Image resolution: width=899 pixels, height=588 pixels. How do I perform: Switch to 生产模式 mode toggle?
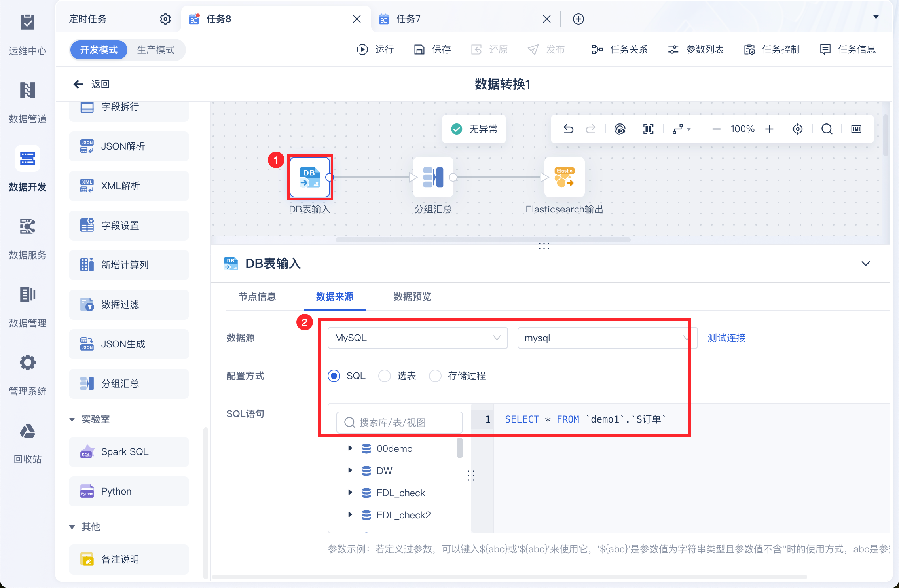156,50
